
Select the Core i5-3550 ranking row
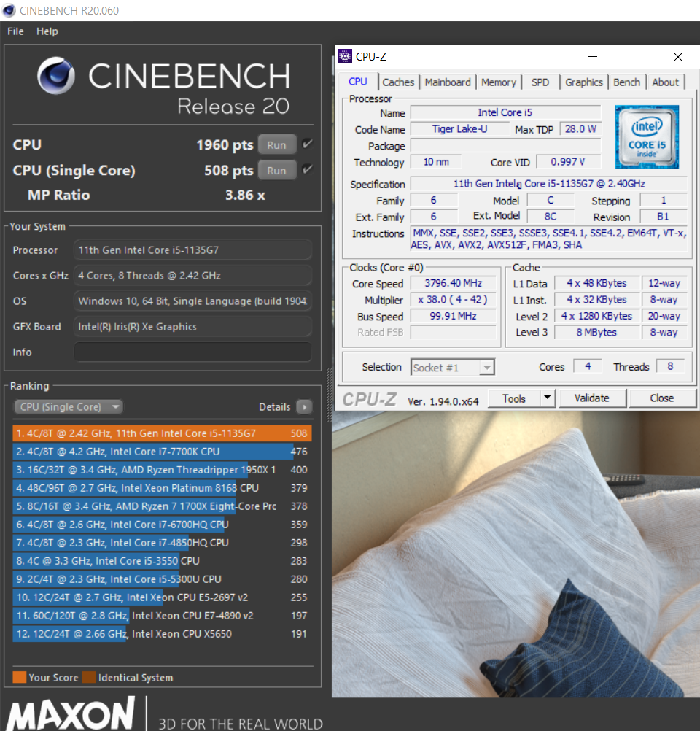[162, 561]
